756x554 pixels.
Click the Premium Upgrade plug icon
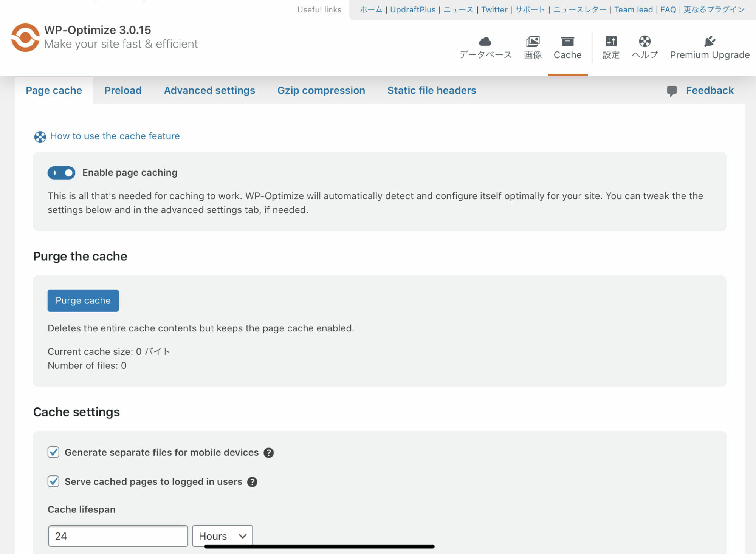click(x=710, y=41)
